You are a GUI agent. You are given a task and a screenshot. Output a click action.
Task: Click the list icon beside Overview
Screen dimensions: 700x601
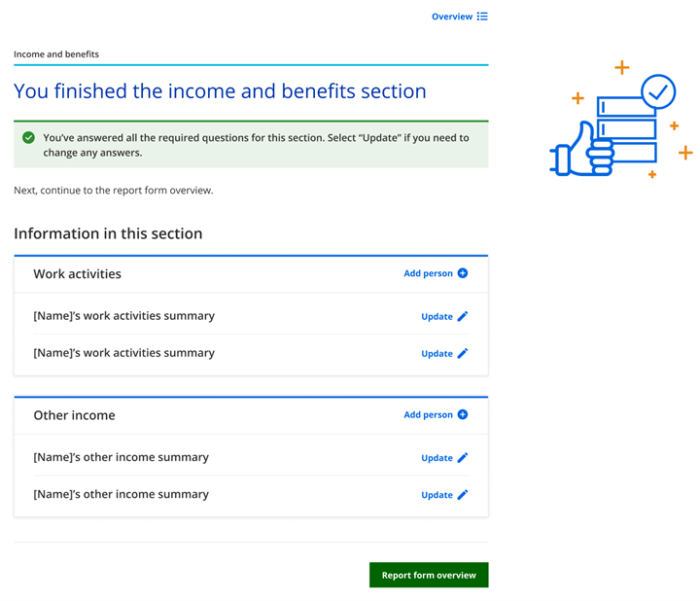click(x=482, y=17)
